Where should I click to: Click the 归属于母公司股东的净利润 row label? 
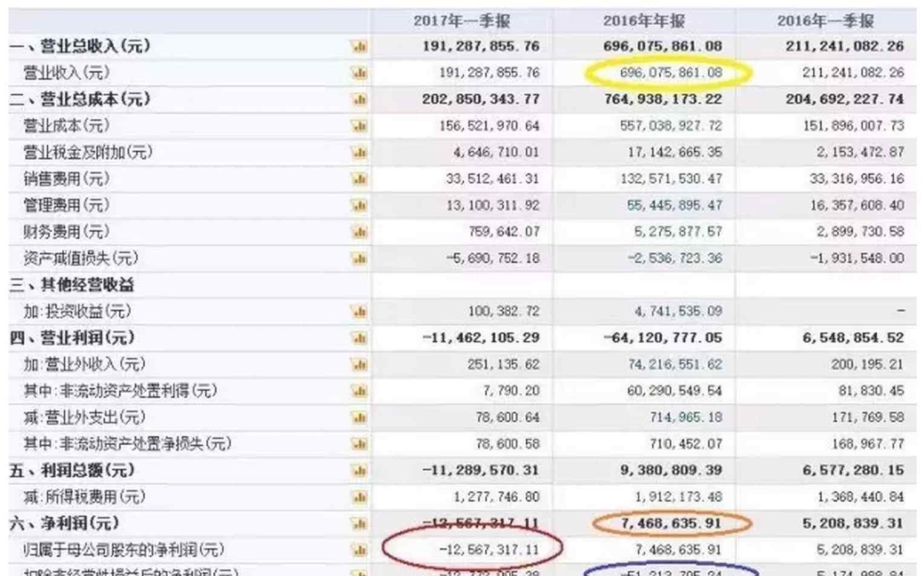124,550
